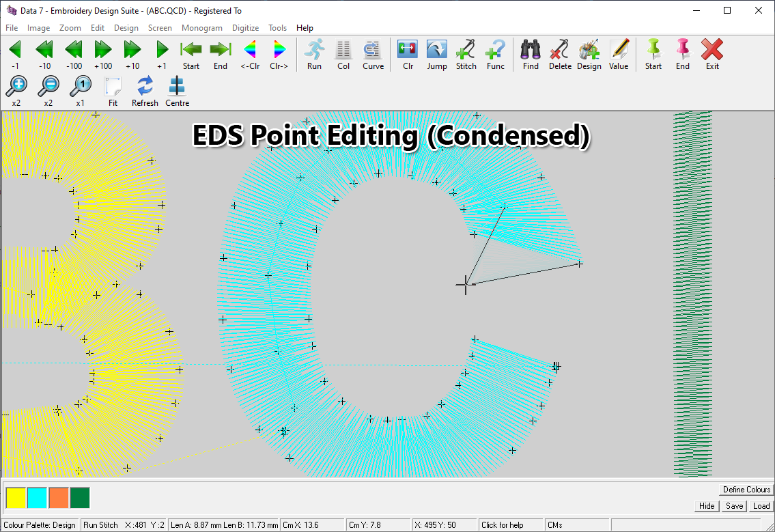This screenshot has height=532, width=775.
Task: Centre the design view
Action: pyautogui.click(x=177, y=92)
